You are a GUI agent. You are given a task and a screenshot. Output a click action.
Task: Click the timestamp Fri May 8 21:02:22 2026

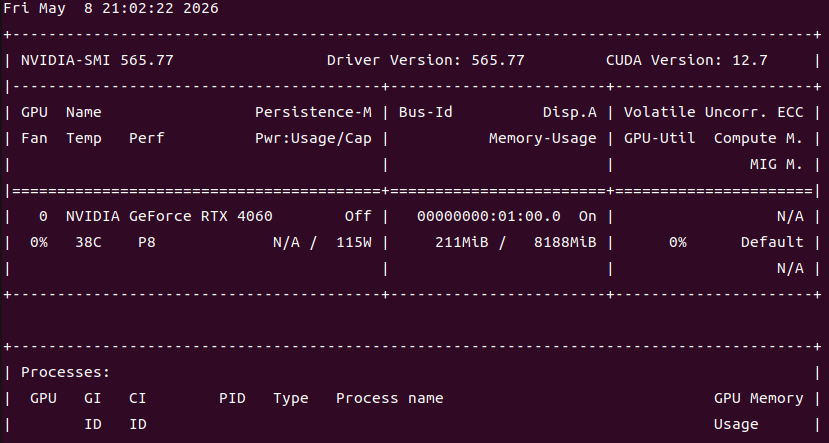coord(110,8)
